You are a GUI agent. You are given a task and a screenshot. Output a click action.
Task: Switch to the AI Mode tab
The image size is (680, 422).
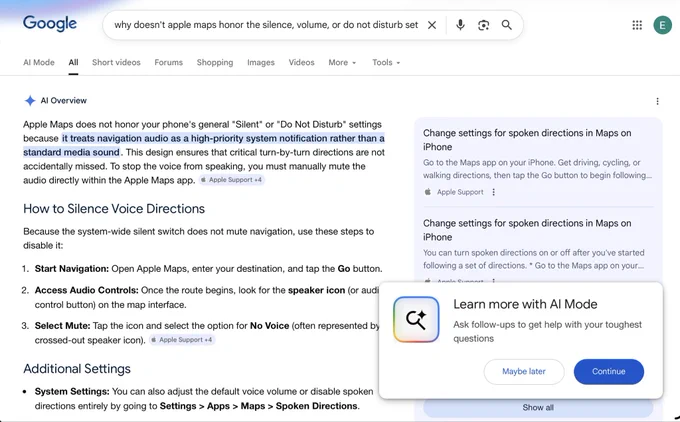[39, 62]
